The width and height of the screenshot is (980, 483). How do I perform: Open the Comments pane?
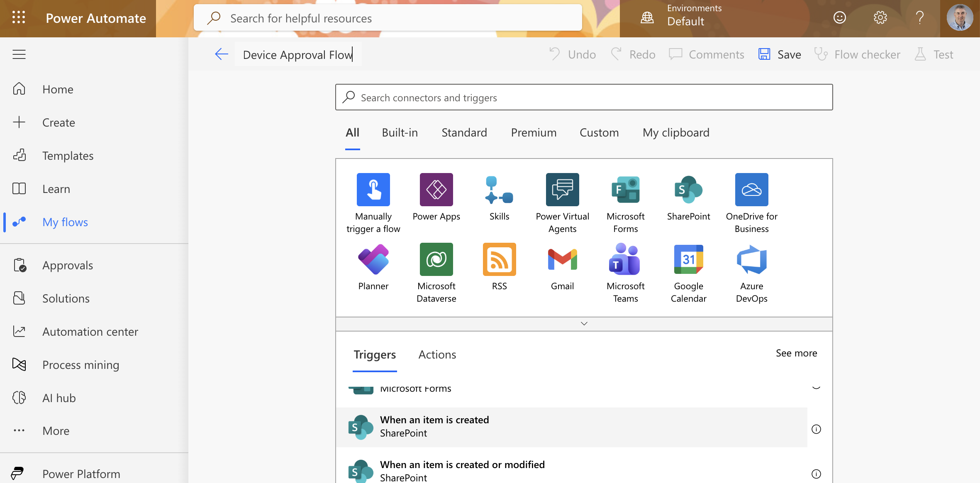(706, 54)
